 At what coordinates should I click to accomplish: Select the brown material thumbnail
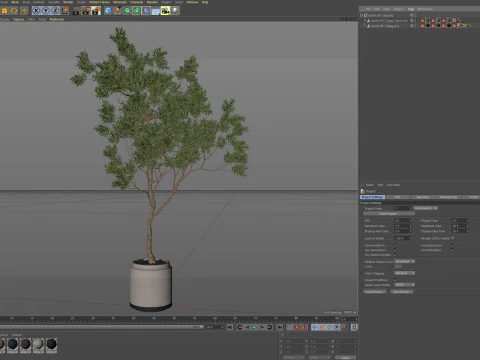tap(26, 344)
